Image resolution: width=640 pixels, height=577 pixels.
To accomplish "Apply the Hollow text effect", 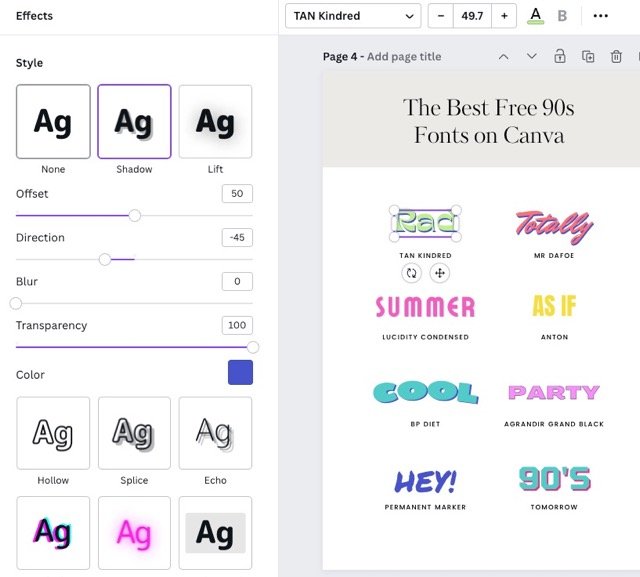I will (53, 433).
